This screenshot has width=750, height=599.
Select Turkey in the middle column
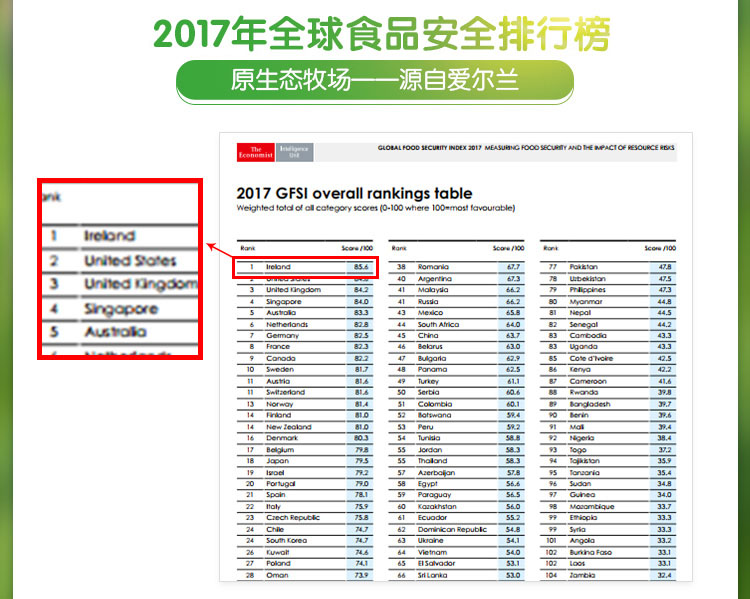(428, 381)
